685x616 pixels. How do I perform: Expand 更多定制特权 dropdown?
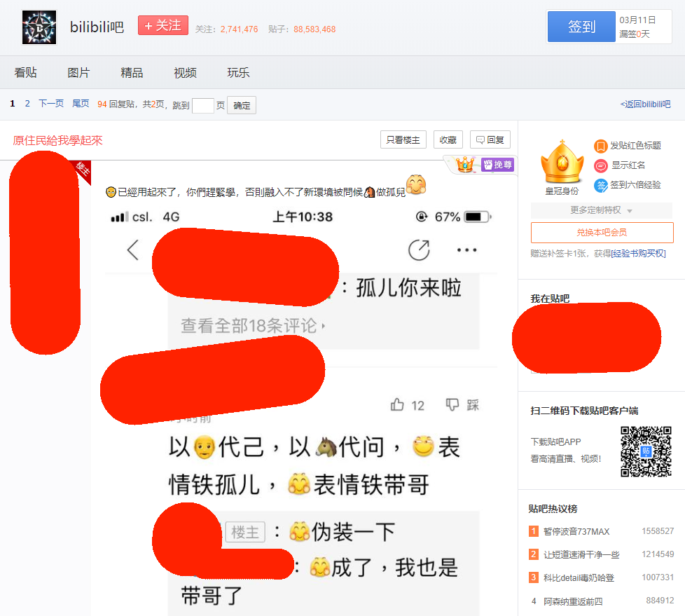point(601,210)
